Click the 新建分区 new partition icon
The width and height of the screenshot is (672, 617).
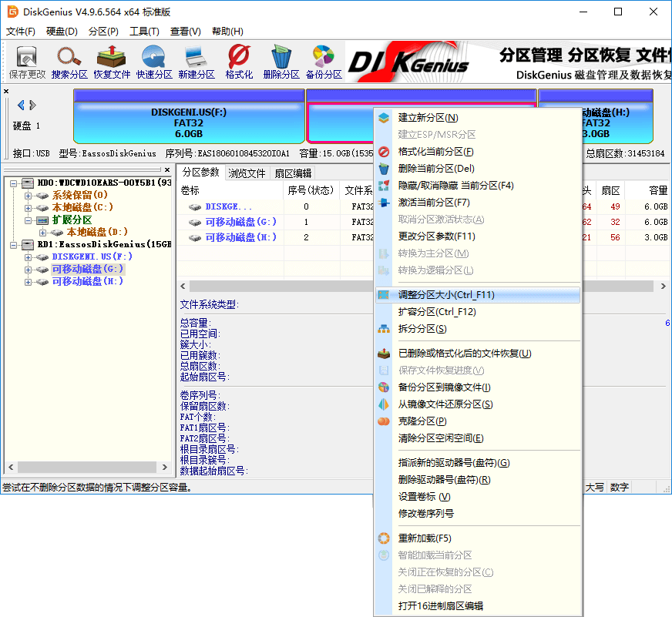click(196, 62)
